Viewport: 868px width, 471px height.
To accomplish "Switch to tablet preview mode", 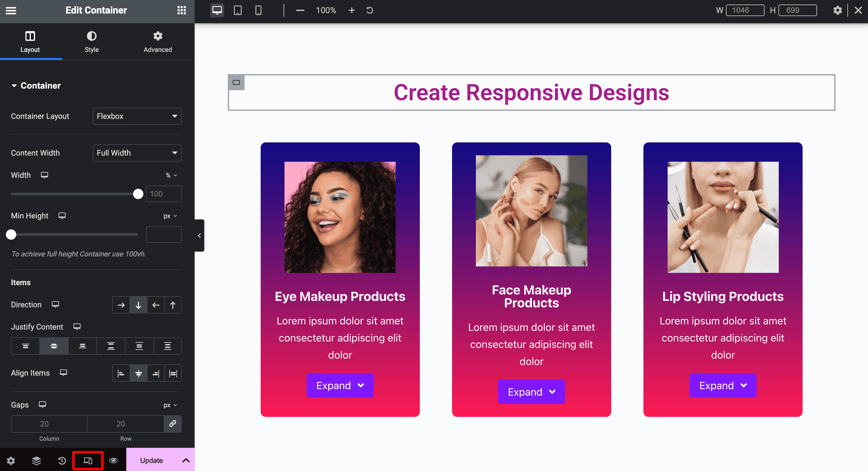I will click(x=237, y=10).
